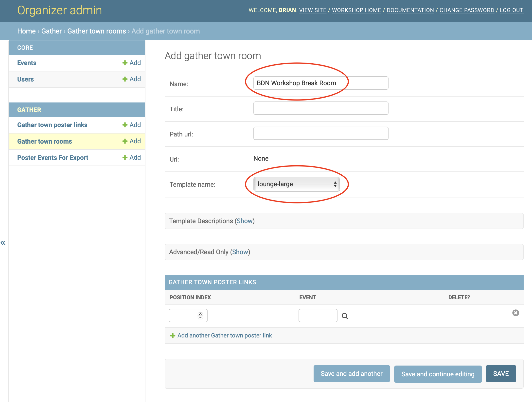Go to Home breadcrumb
The height and width of the screenshot is (402, 532).
click(26, 31)
